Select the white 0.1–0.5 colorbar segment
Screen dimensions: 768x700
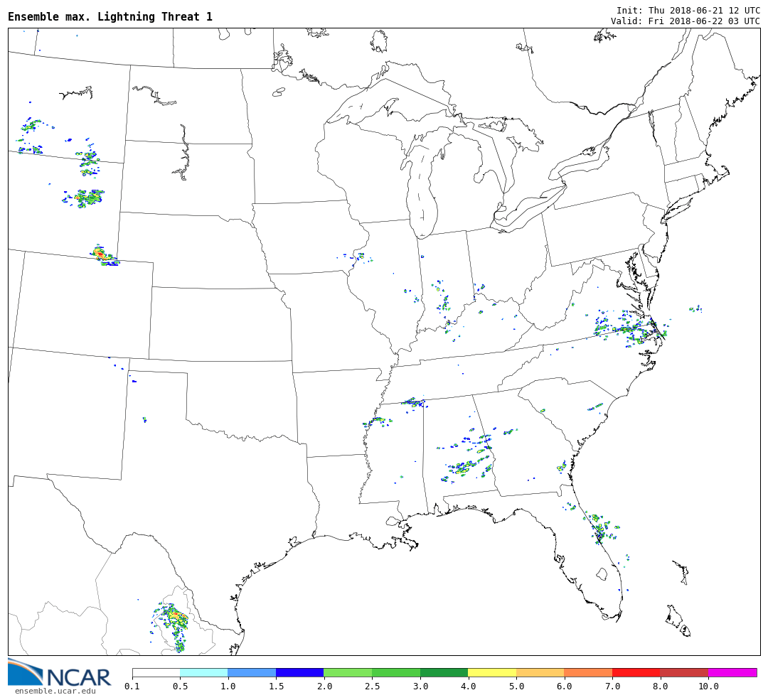click(x=156, y=672)
